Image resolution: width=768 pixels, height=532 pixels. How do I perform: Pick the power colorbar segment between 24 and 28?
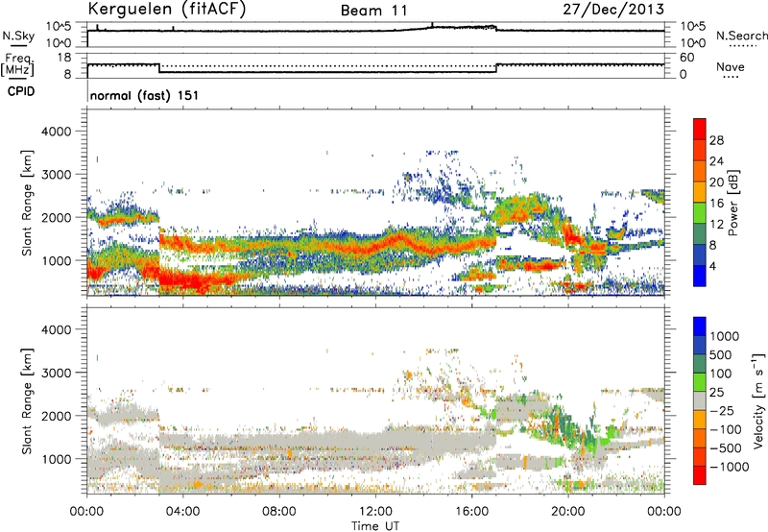[x=700, y=150]
